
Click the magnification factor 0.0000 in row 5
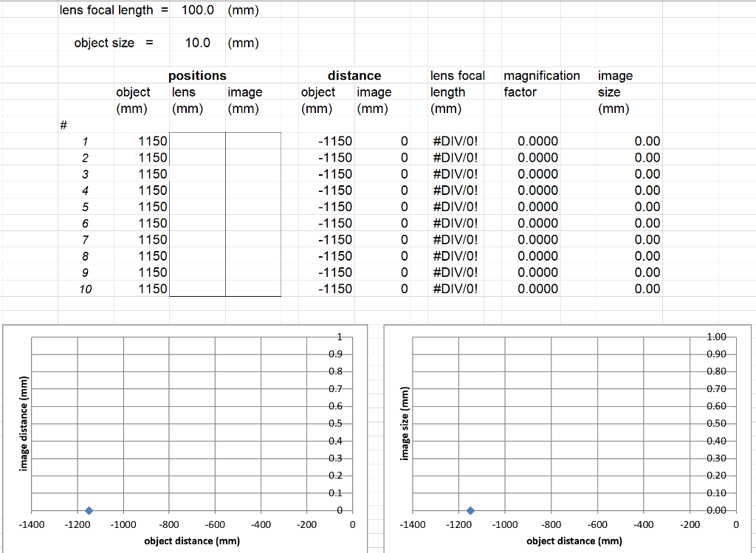coord(537,207)
